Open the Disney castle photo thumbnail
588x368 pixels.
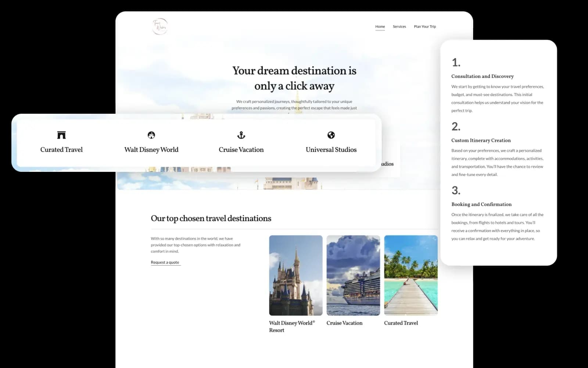point(296,275)
